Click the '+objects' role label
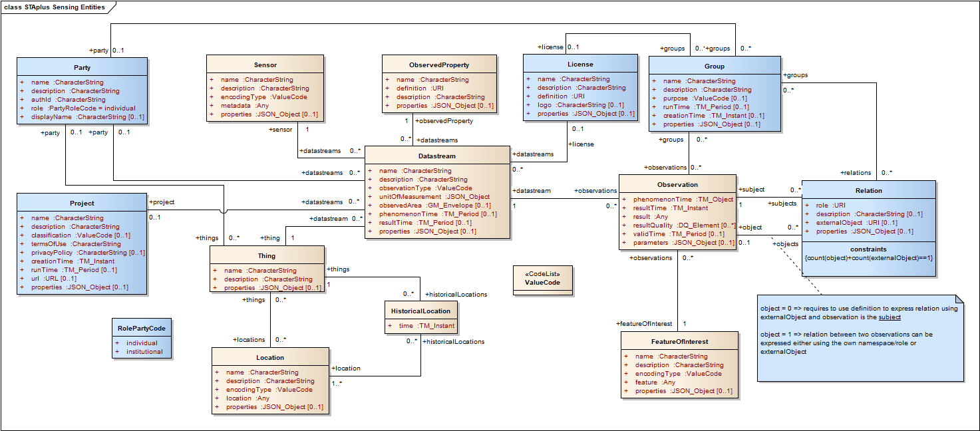This screenshot has width=980, height=431. tap(785, 244)
